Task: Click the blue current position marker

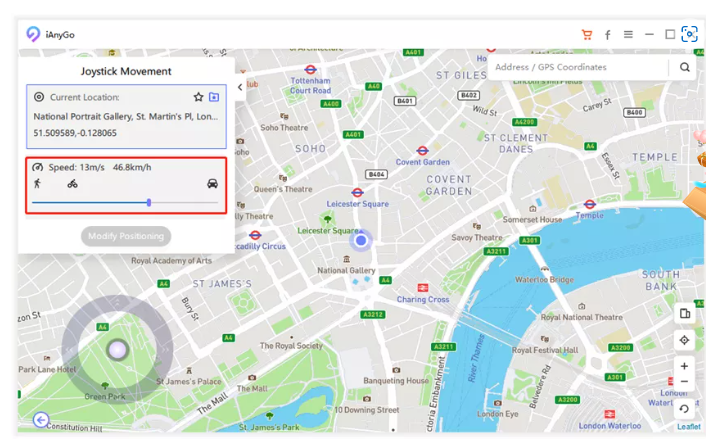Action: click(x=361, y=240)
